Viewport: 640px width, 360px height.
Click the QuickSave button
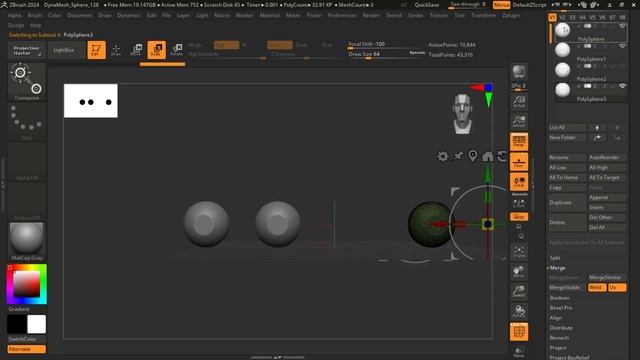(427, 5)
